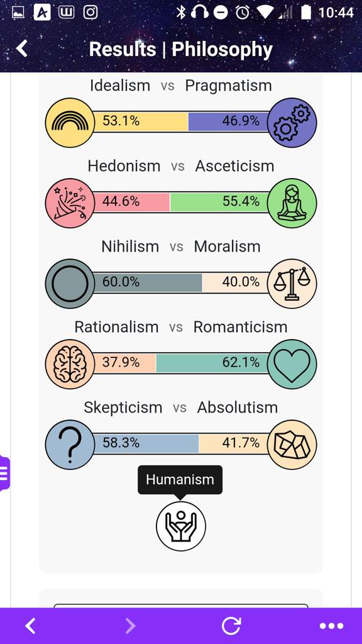This screenshot has height=644, width=362.
Task: Tap the Romanticism heart icon
Action: point(292,364)
